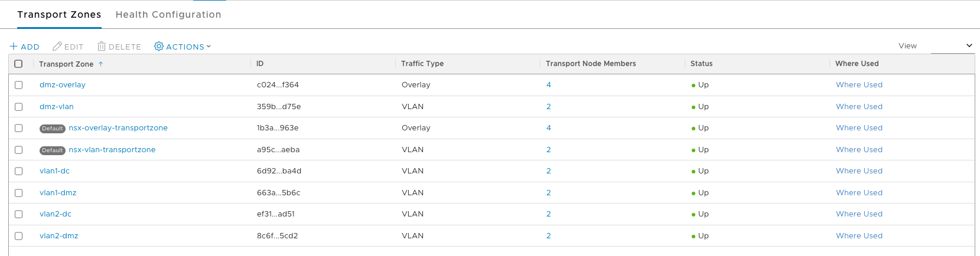
Task: Select the dmz-overlay row checkbox
Action: point(18,85)
